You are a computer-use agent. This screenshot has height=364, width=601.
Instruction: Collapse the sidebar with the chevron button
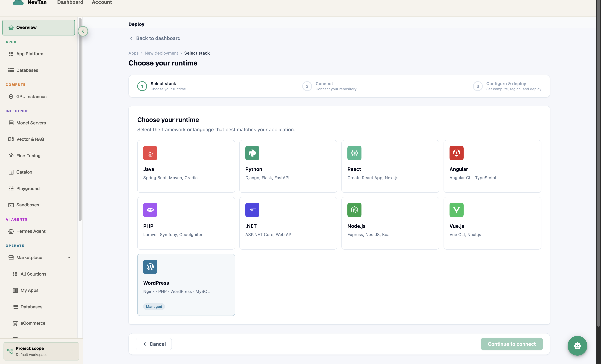(x=83, y=31)
